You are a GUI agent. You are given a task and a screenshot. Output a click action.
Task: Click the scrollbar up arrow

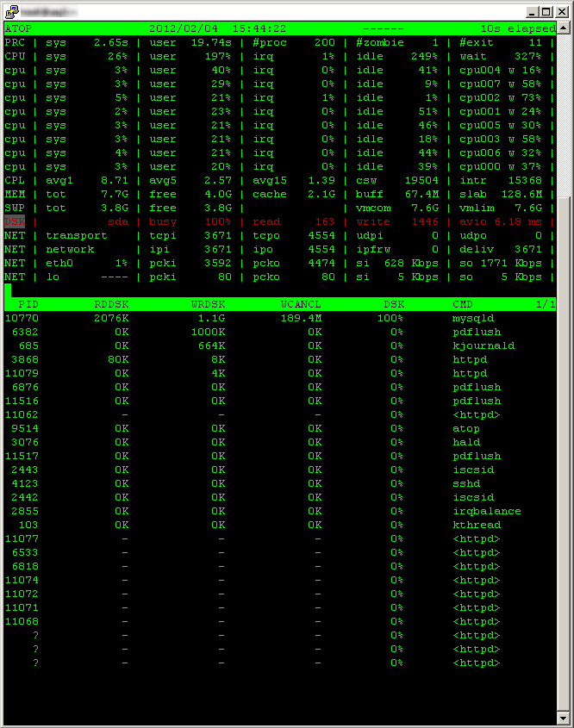tap(564, 29)
